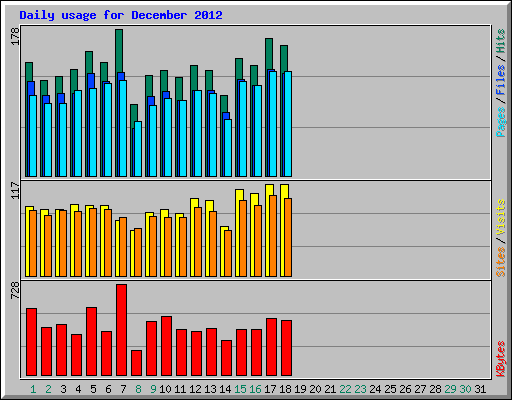Click the chart title "Daily usage for December 2012"
The height and width of the screenshot is (400, 512).
click(121, 16)
